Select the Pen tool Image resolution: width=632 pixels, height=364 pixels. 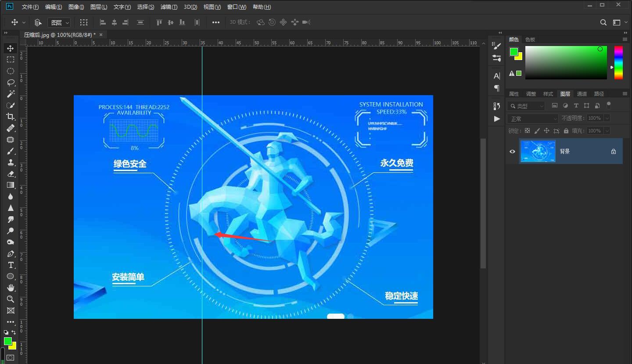click(11, 254)
